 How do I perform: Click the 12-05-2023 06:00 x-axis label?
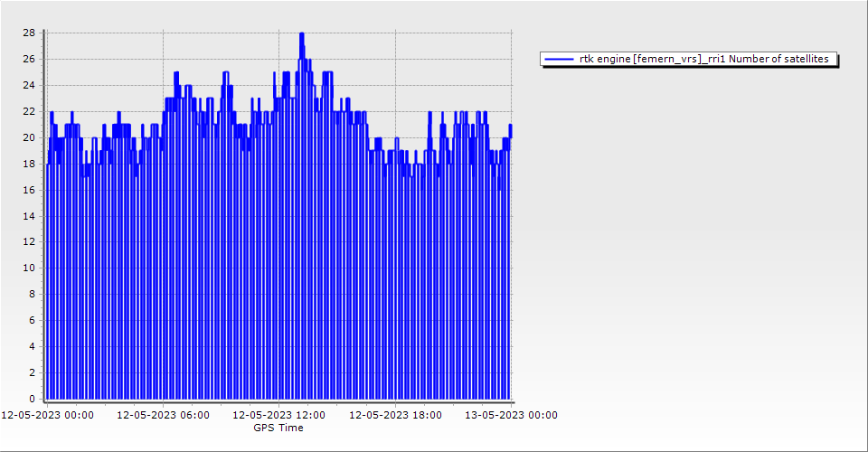[164, 416]
